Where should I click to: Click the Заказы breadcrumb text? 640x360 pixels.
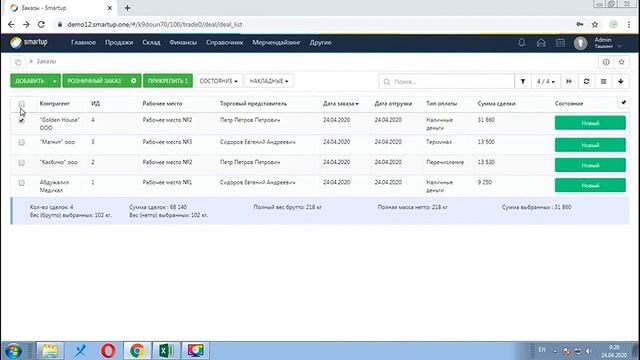[x=46, y=62]
